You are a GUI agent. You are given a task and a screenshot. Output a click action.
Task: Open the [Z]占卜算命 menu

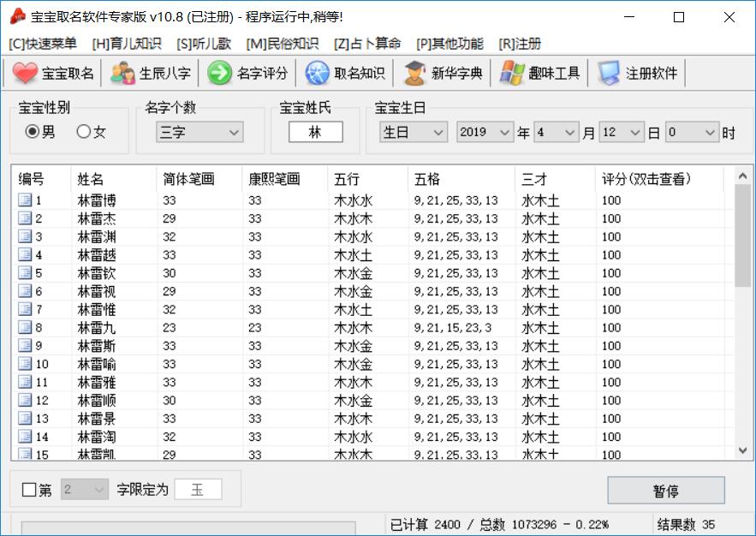[x=367, y=44]
